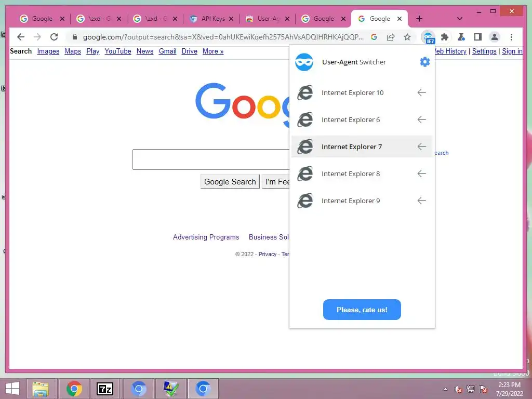
Task: Expand the tab search chevron
Action: 460,19
